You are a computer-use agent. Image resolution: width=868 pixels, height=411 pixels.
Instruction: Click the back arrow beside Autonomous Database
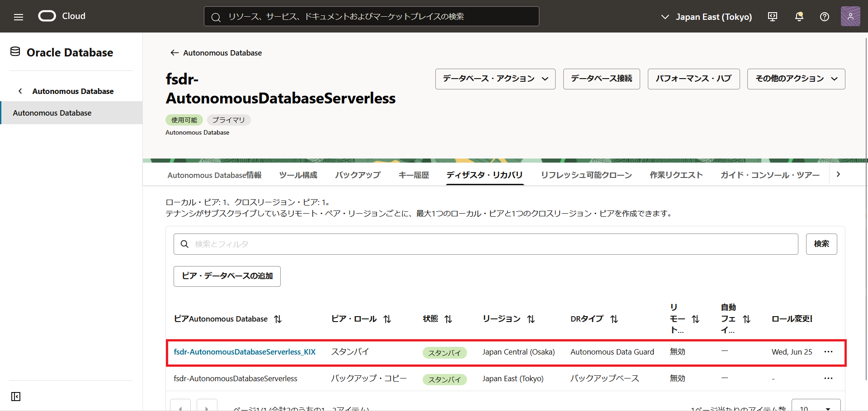click(175, 53)
